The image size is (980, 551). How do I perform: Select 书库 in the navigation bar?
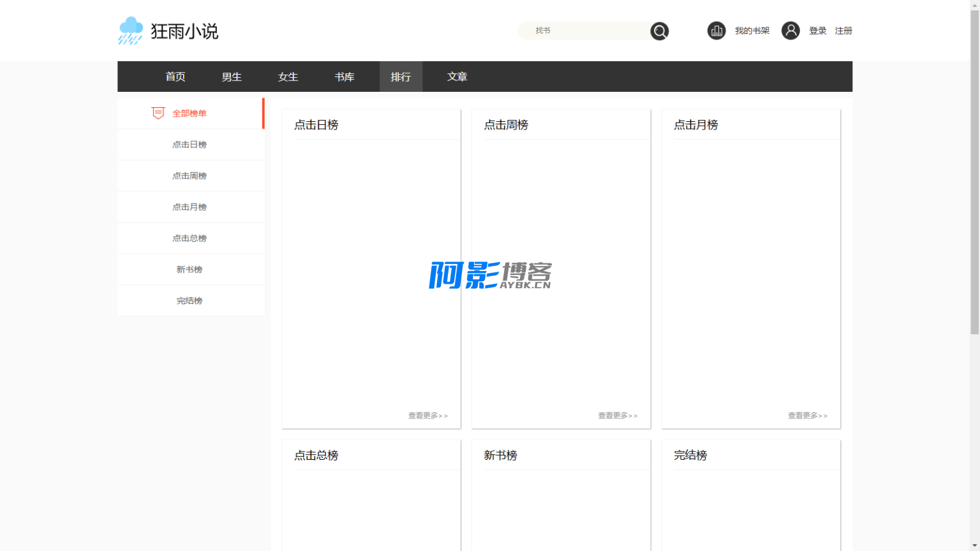click(345, 77)
